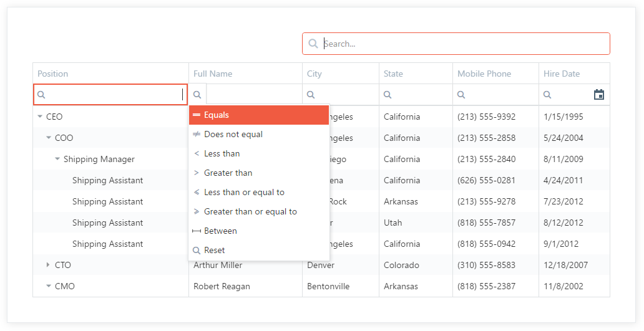
Task: Click hire date 1/15/1995
Action: (563, 117)
